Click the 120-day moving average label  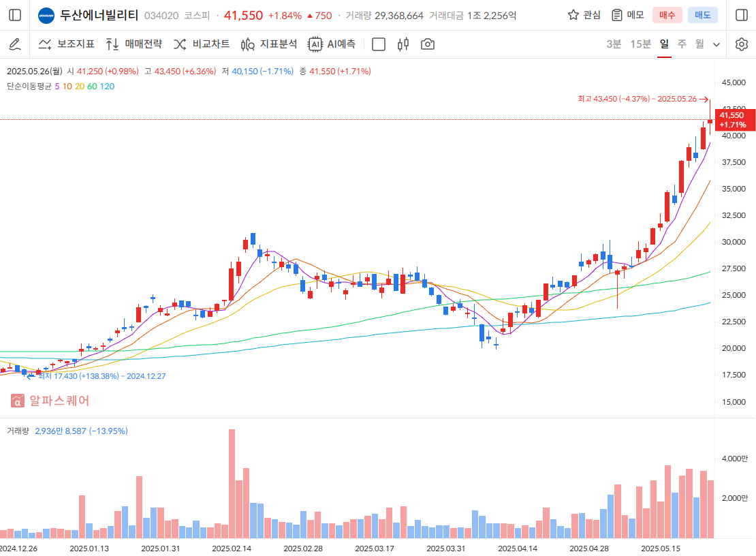[107, 87]
